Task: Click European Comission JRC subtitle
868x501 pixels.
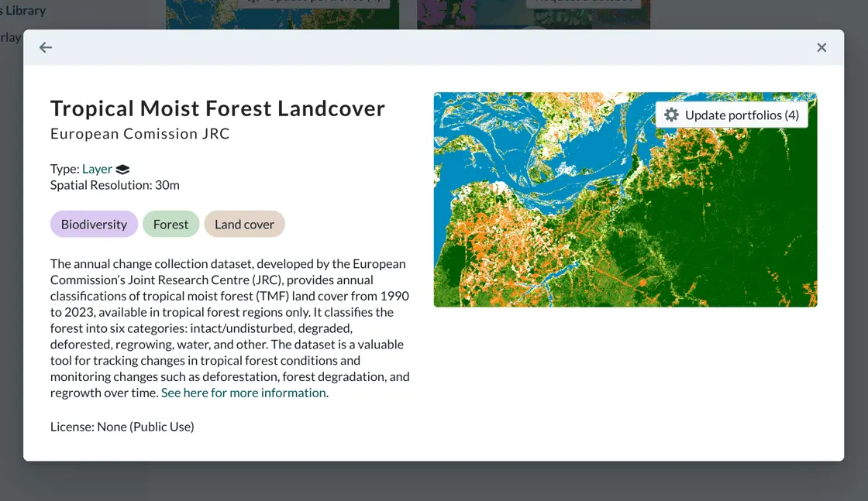Action: click(x=139, y=134)
